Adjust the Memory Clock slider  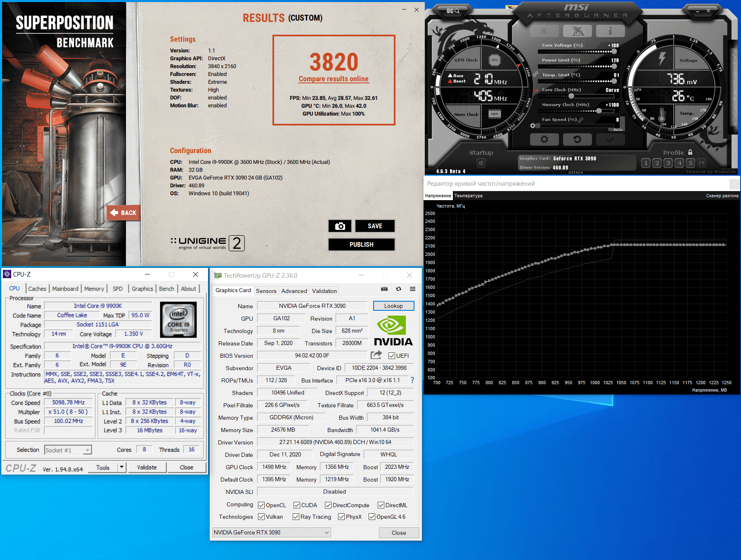tap(577, 111)
